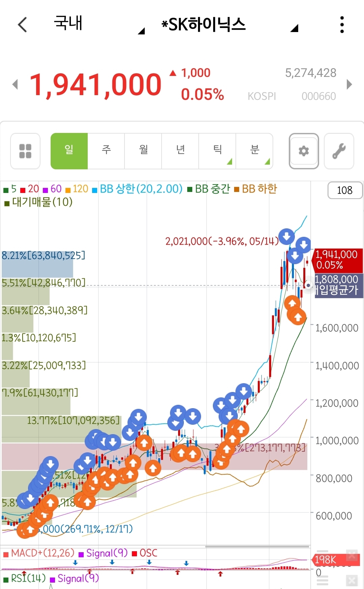Tap the 1,808,000 매입평균가 price tag
The image size is (364, 589).
[x=338, y=285]
